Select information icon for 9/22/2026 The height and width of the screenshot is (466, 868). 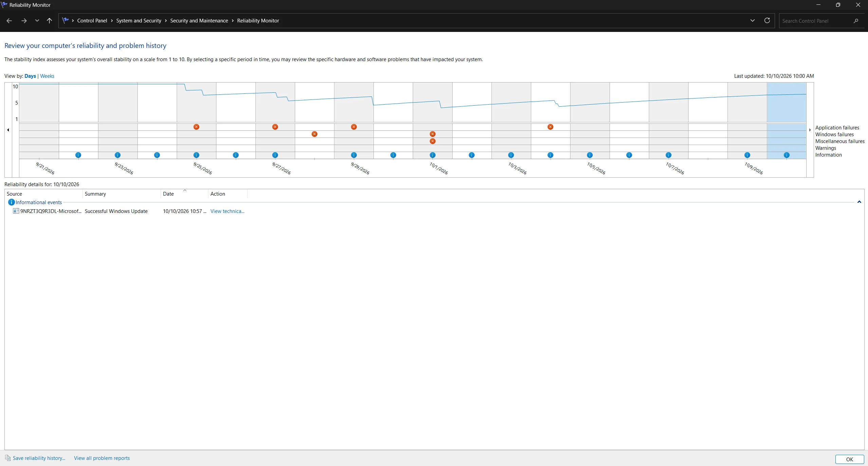point(78,155)
